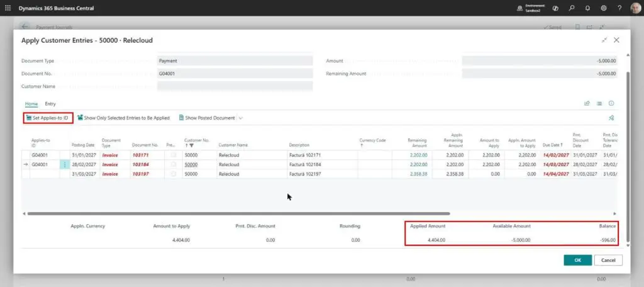
Task: Click Amount to Apply 0.00 in row 103197
Action: [x=495, y=174]
